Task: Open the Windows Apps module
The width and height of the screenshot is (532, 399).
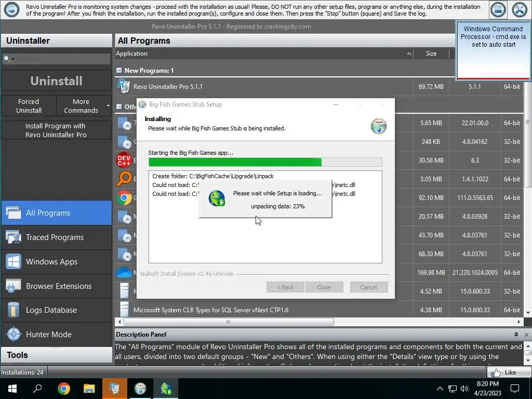Action: pyautogui.click(x=56, y=262)
